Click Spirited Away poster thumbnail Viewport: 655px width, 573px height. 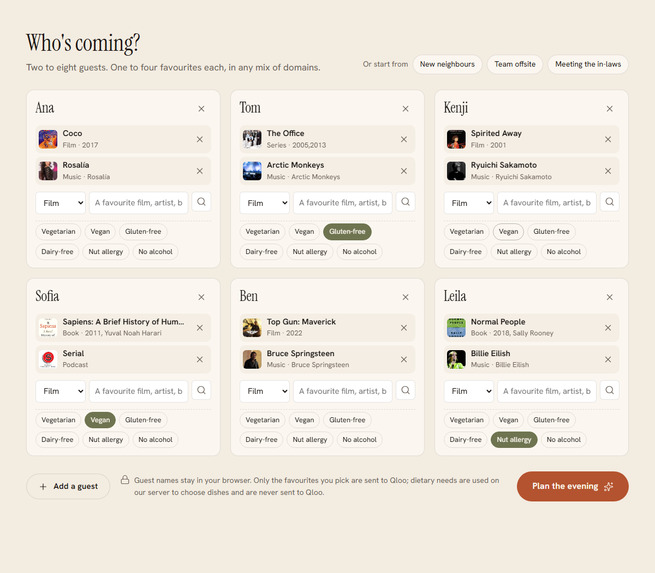456,139
